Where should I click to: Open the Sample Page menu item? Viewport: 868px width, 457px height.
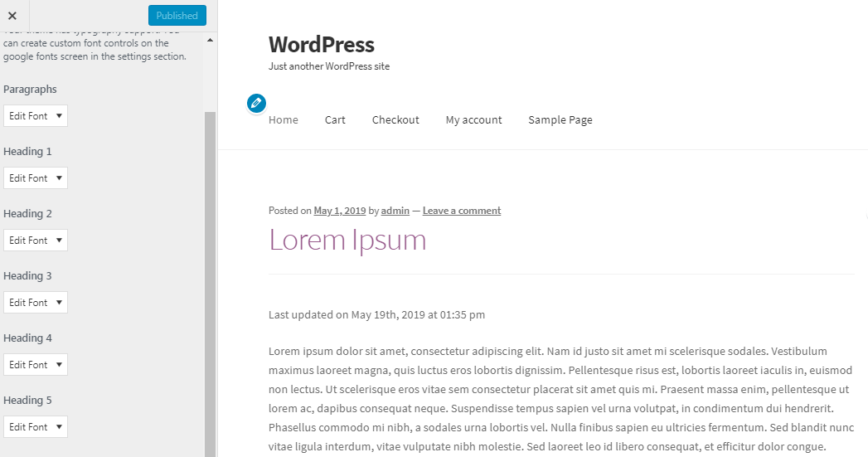pyautogui.click(x=560, y=119)
